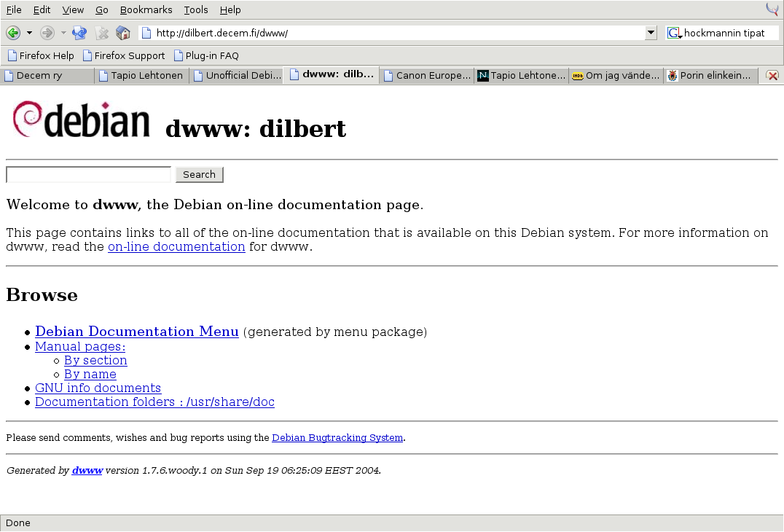Click the '(generated by menu package)' note
Image resolution: width=784 pixels, height=532 pixels.
335,332
